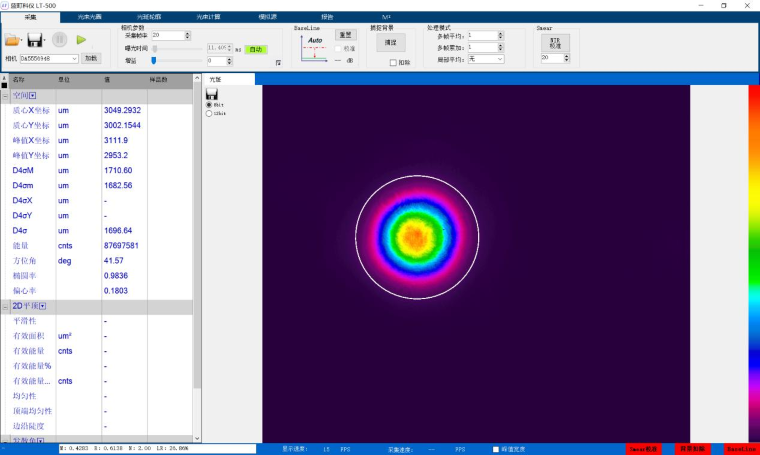Enable the 扣除 background subtraction checkbox
Image resolution: width=760 pixels, height=455 pixels.
[393, 62]
